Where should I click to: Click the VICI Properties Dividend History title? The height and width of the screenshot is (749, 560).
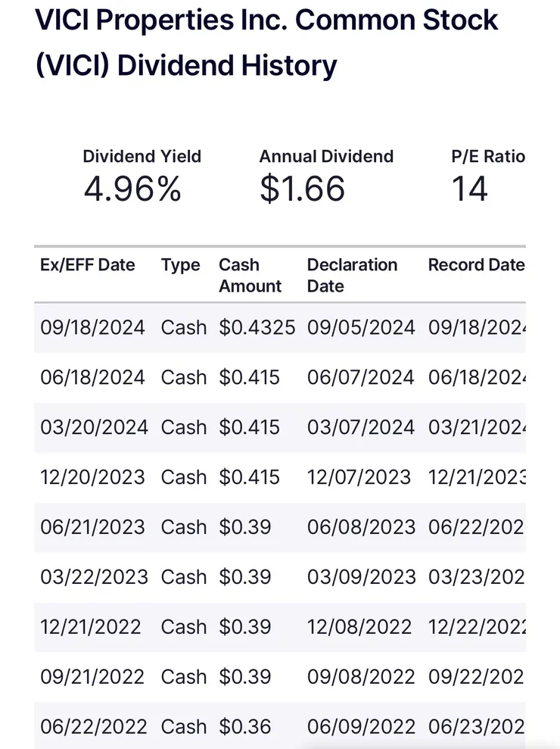[266, 42]
